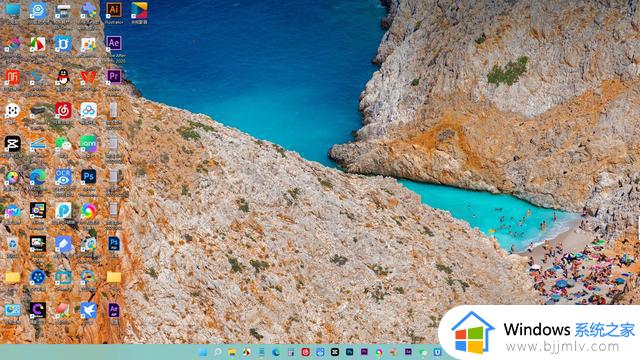This screenshot has width=640, height=360.
Task: Select the blue film reel desktop icon
Action: 38,278
